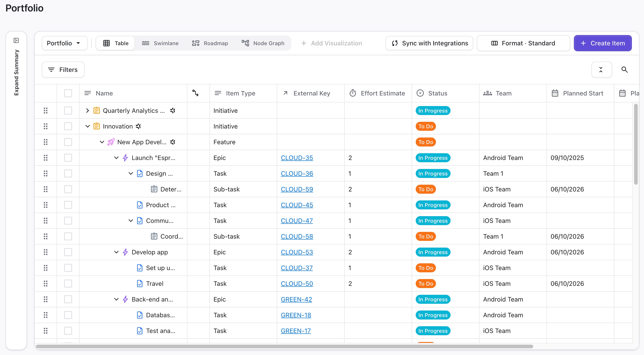The width and height of the screenshot is (644, 355).
Task: Open the CLOUD-58 external link
Action: 297,236
